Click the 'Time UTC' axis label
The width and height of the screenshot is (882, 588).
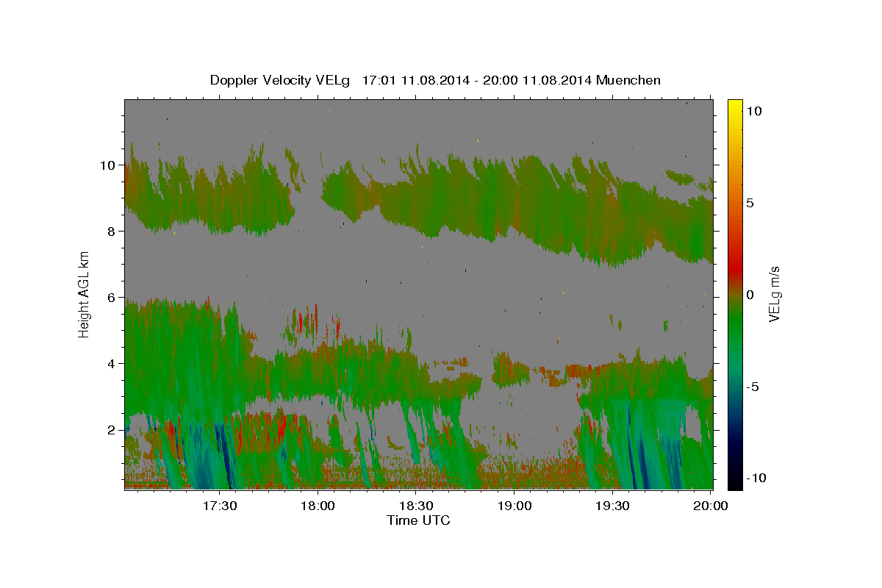pyautogui.click(x=418, y=520)
